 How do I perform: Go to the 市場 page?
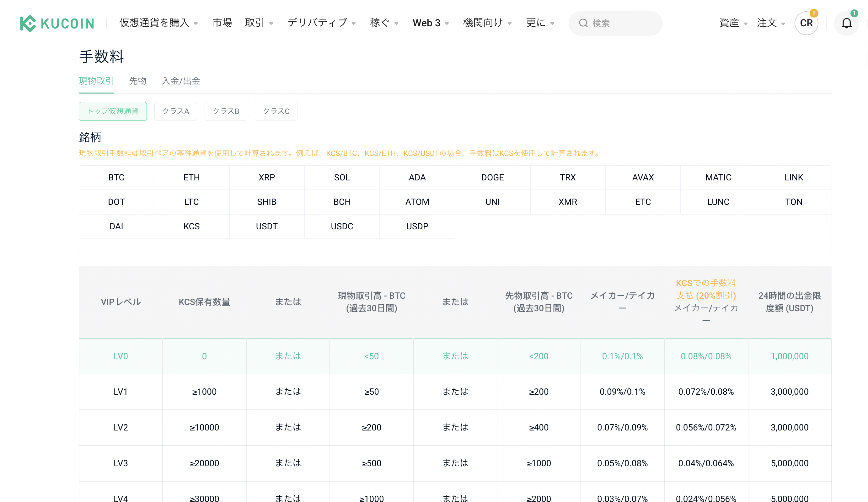222,23
